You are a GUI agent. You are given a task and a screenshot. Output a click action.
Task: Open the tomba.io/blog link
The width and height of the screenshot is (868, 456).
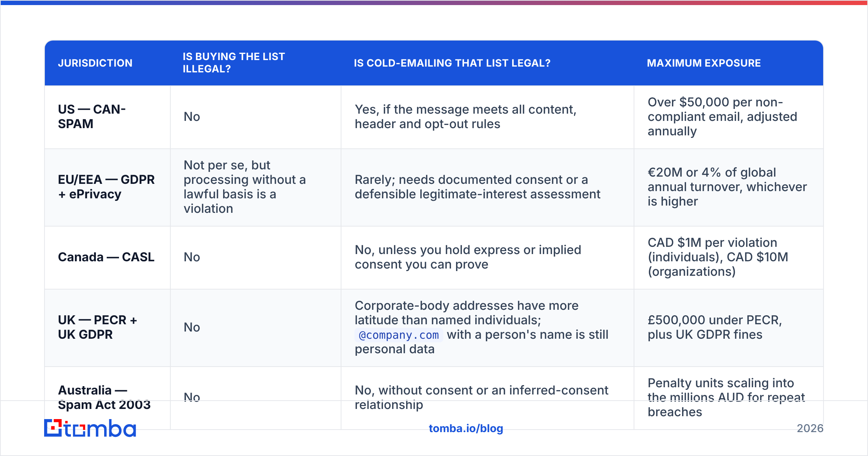[466, 428]
